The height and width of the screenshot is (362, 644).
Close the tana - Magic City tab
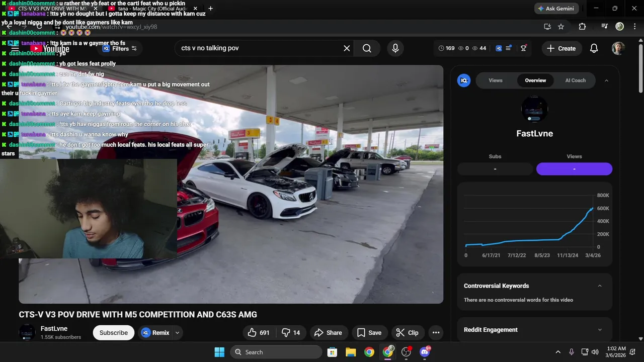click(x=195, y=9)
